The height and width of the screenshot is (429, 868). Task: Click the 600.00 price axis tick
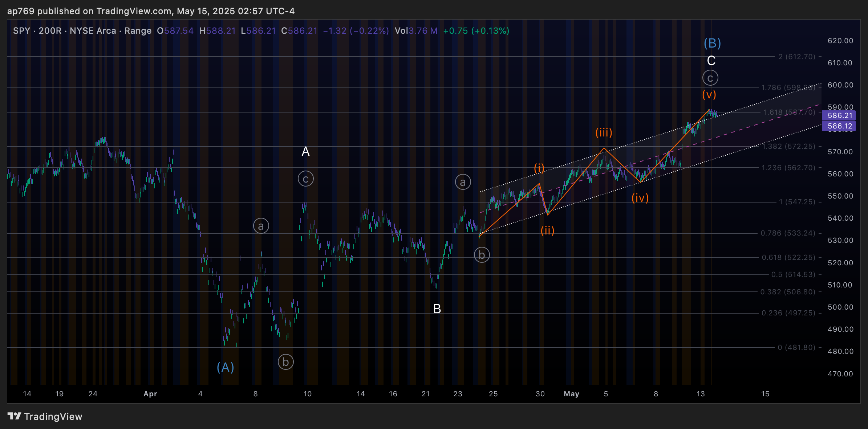point(840,85)
